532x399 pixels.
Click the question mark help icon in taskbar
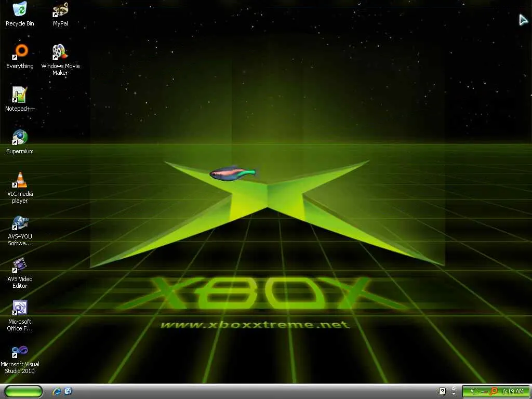pos(442,391)
